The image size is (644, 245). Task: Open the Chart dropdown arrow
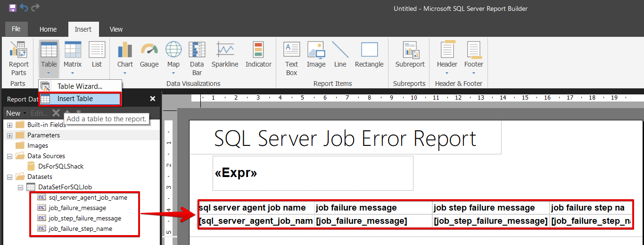pos(125,73)
